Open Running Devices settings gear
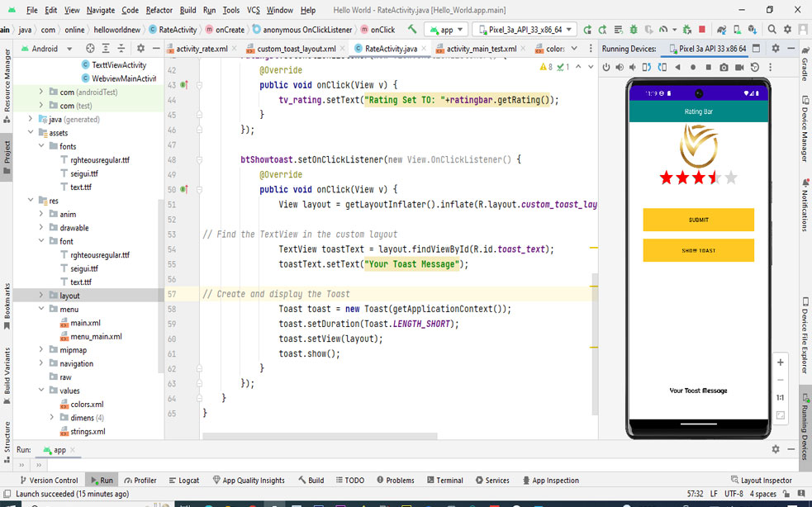 (x=775, y=48)
